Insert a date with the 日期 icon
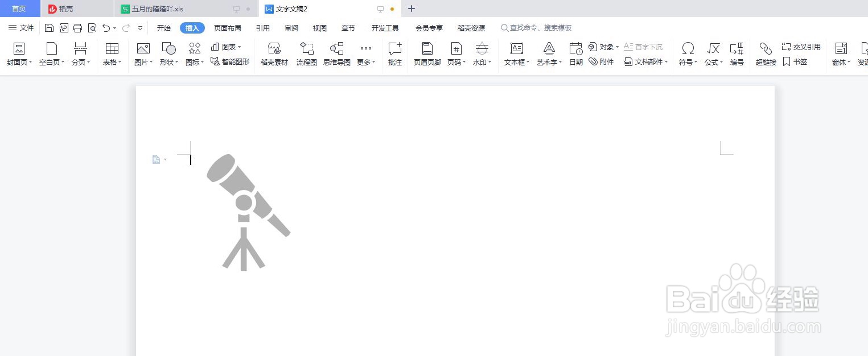This screenshot has width=868, height=356. [575, 54]
